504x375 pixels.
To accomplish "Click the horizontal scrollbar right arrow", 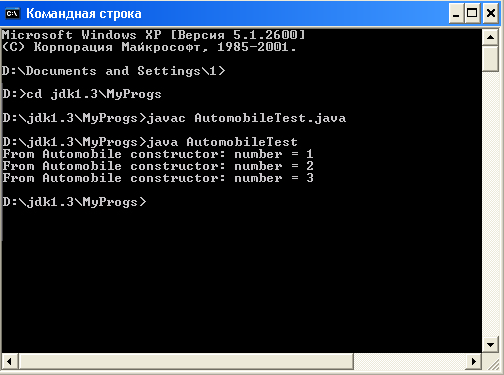I will 473,361.
